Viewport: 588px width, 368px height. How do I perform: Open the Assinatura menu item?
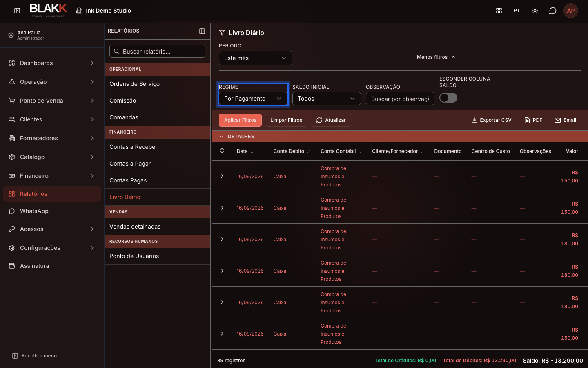pos(52,266)
